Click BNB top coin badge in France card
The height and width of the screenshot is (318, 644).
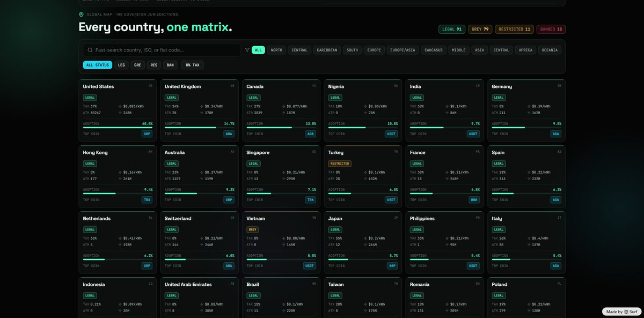point(474,199)
